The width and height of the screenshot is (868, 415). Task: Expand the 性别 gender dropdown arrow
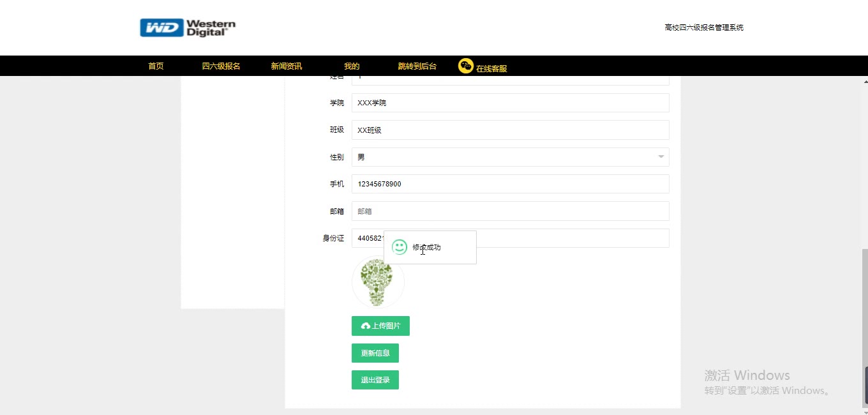tap(661, 156)
